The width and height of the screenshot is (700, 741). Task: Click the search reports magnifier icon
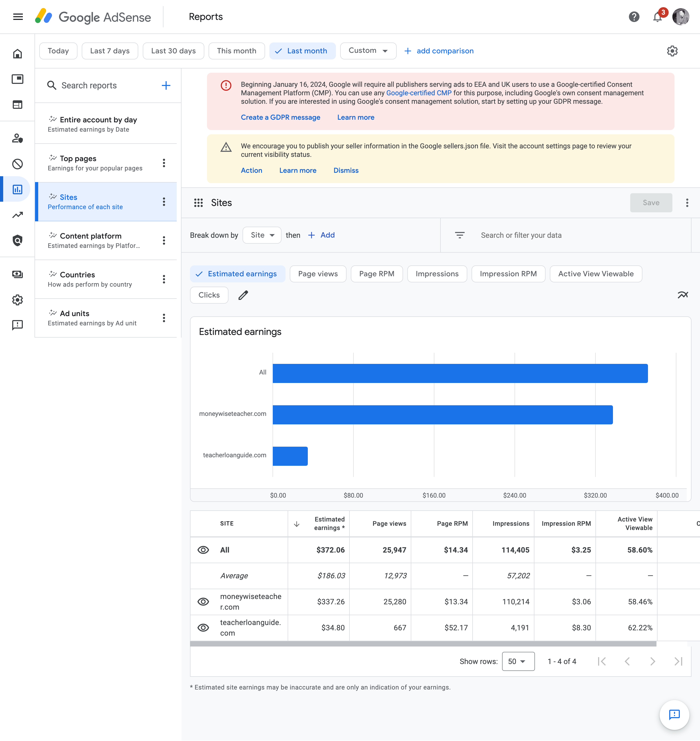(51, 85)
